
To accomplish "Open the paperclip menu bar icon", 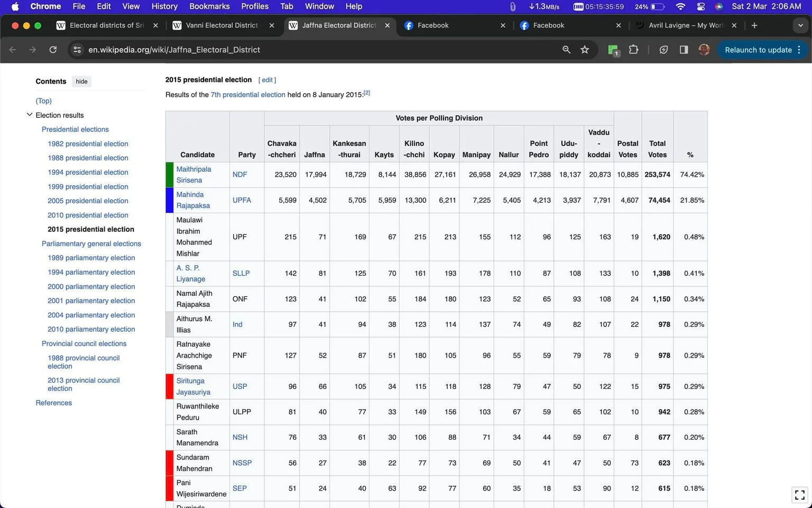I will coord(512,6).
